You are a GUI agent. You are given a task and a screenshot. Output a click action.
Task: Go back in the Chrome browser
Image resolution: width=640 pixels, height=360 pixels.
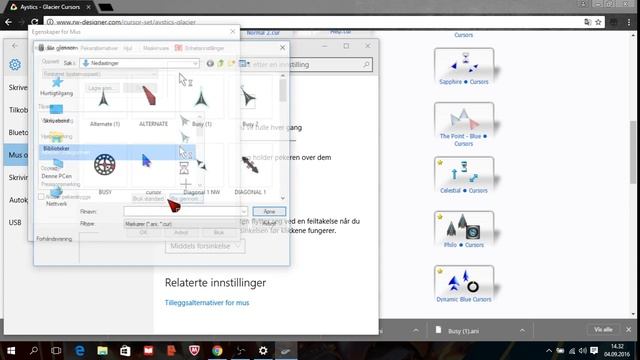pyautogui.click(x=9, y=22)
